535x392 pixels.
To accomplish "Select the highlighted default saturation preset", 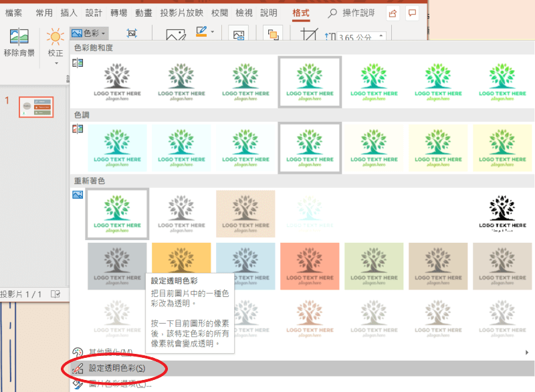I will tap(310, 82).
